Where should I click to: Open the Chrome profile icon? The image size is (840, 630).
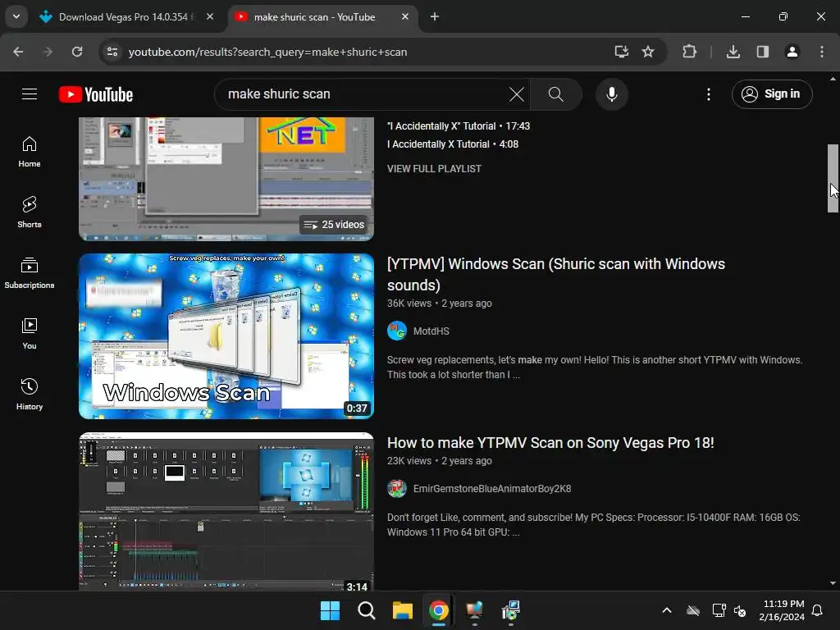point(792,52)
